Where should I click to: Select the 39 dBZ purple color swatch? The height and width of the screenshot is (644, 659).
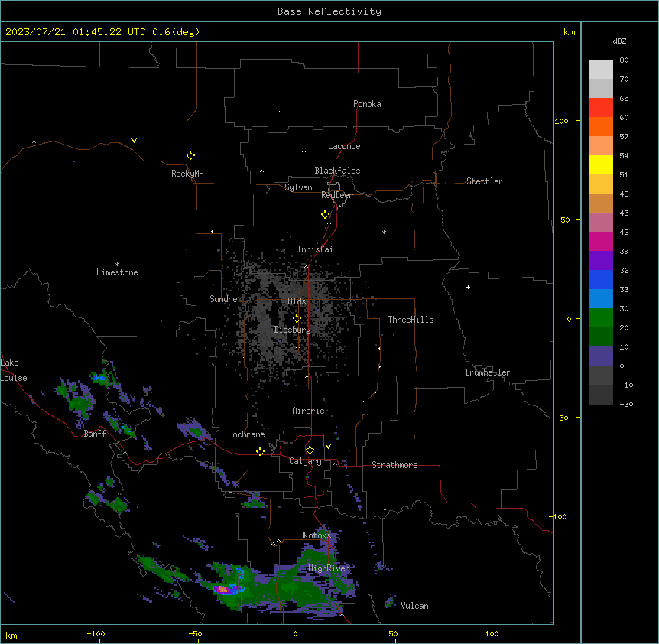point(601,260)
